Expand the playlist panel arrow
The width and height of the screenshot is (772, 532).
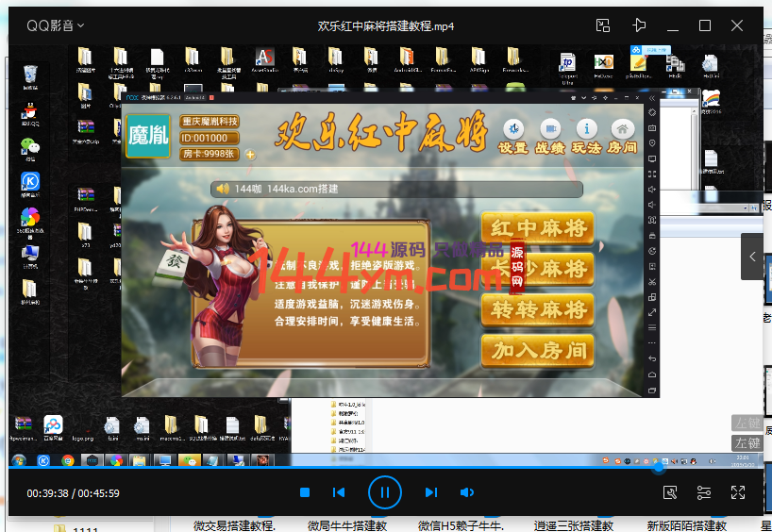(x=752, y=257)
